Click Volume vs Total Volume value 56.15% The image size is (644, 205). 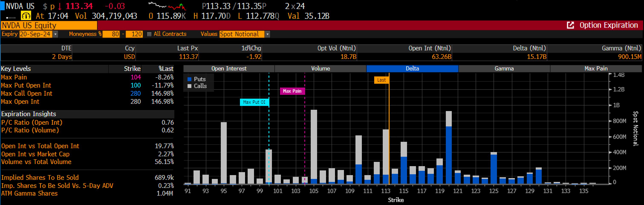164,162
